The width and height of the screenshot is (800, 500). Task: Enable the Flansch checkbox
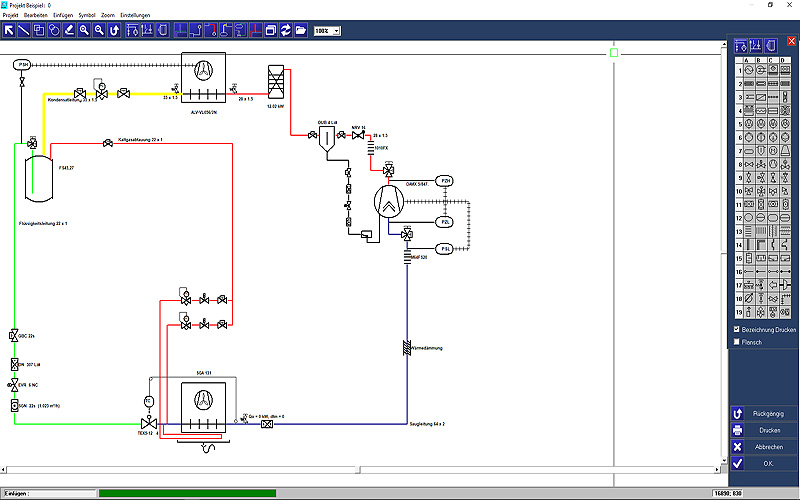coord(738,342)
